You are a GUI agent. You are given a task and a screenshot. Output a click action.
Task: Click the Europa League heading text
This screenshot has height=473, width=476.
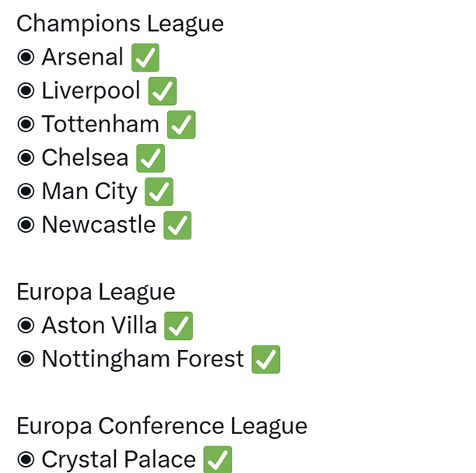coord(96,292)
